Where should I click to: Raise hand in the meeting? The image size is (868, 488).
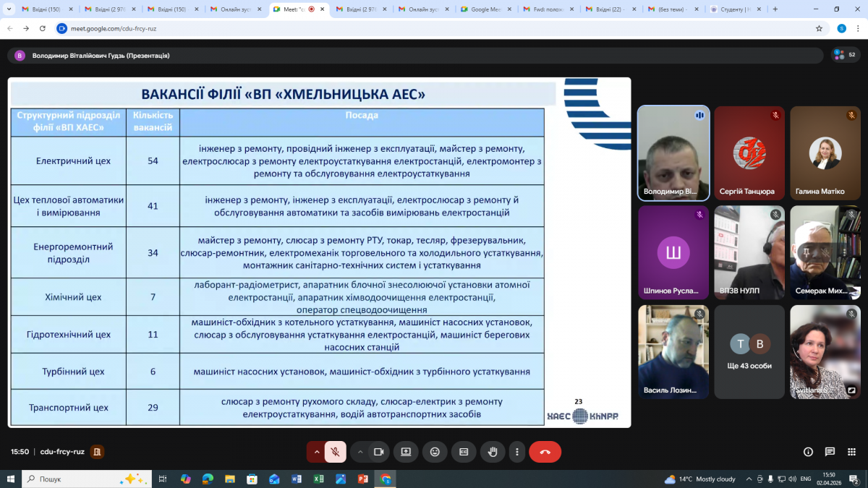(493, 452)
